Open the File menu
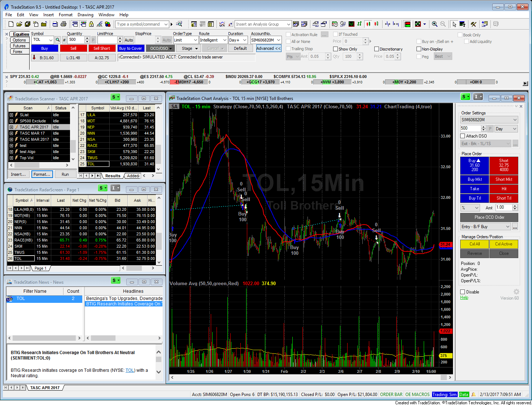Screen dimensions: 532x405 tap(9, 15)
